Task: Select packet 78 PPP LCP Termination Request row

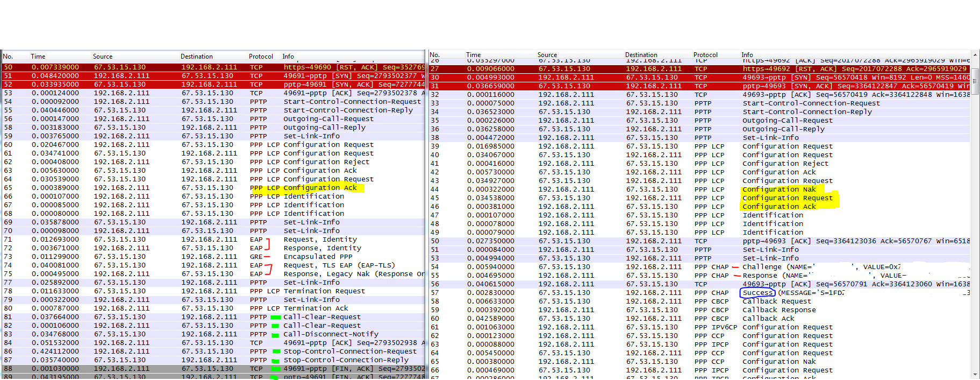Action: coord(213,291)
